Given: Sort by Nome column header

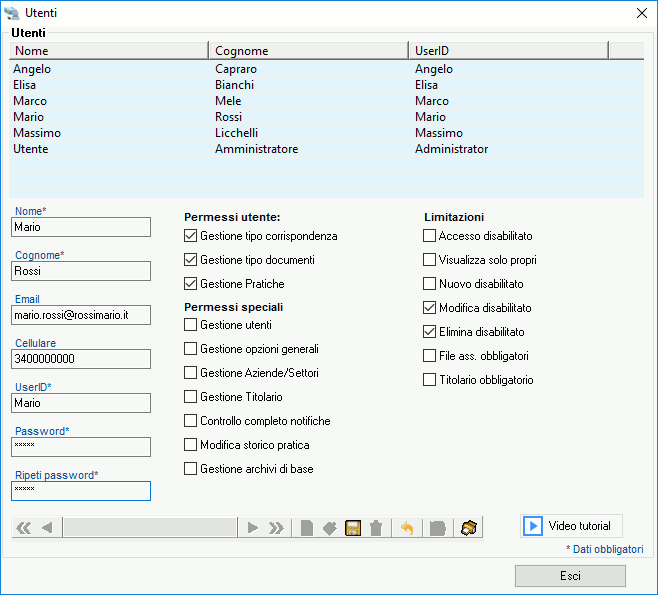Looking at the screenshot, I should click(109, 51).
